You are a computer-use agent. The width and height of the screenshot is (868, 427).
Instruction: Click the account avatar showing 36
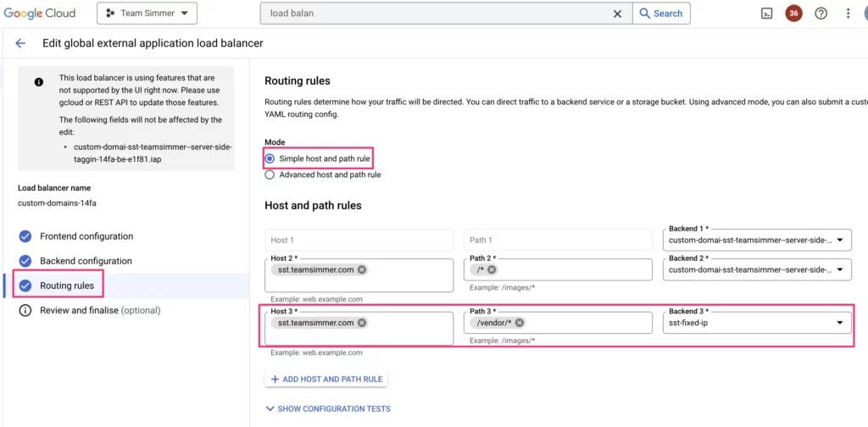793,14
